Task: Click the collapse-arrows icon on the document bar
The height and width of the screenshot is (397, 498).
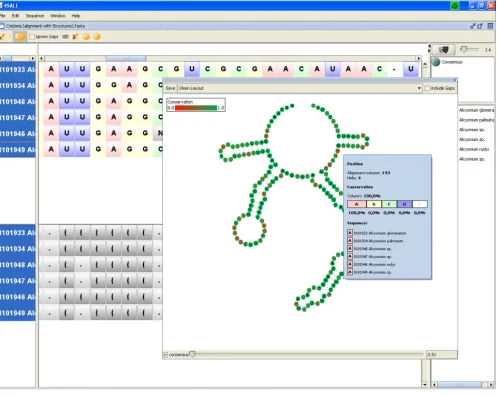Action: pos(473,26)
